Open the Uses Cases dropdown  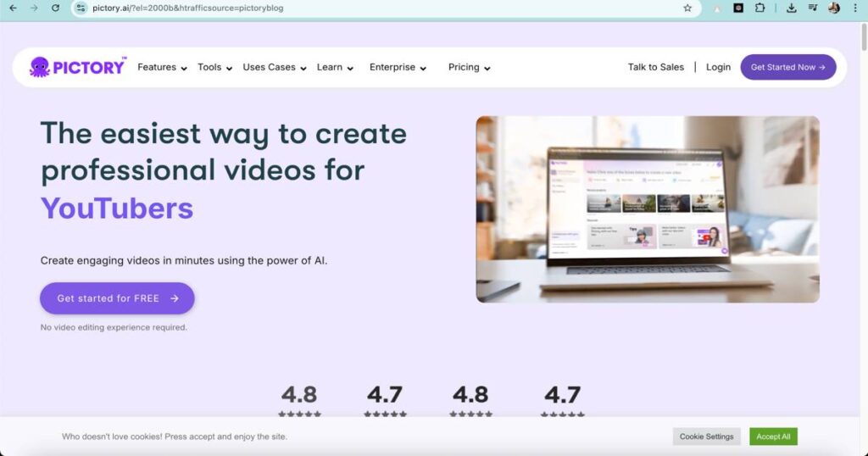[275, 67]
